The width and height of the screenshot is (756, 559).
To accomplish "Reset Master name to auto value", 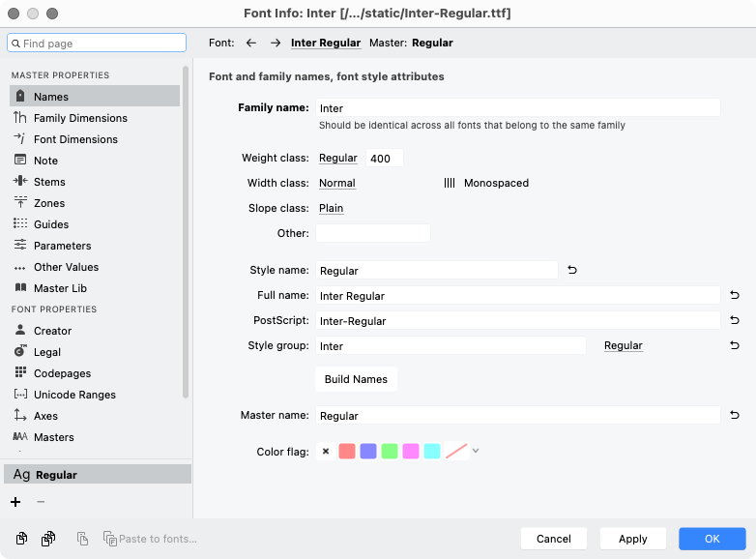I will pos(735,414).
